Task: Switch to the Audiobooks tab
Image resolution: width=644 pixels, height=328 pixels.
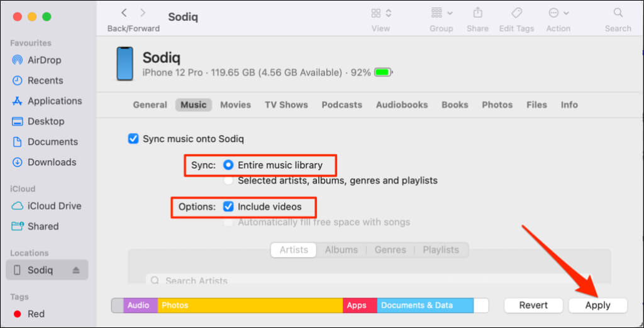Action: click(402, 105)
